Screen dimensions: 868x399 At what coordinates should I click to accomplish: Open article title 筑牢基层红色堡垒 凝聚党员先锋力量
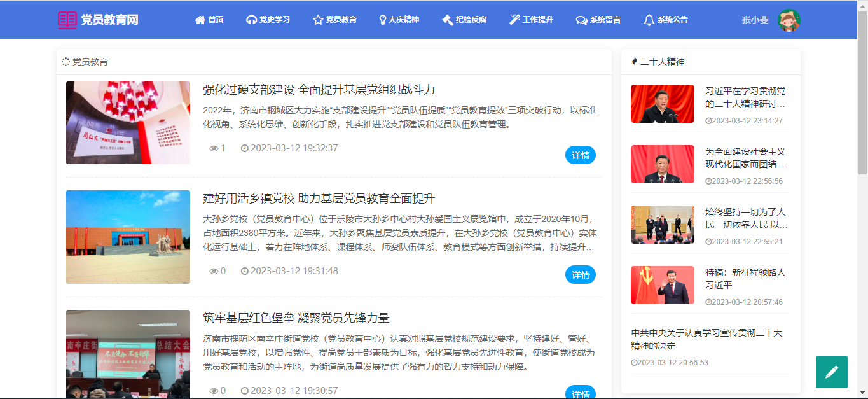296,318
